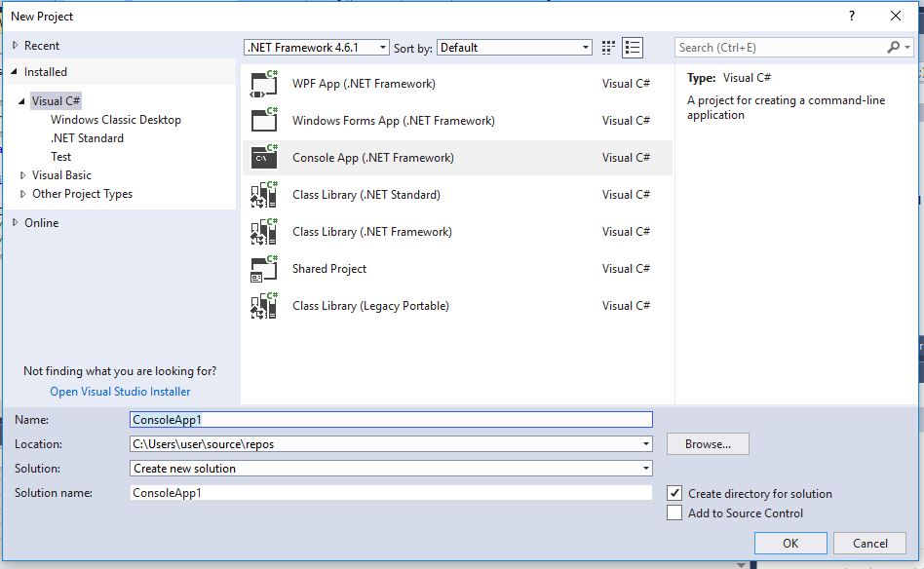Switch to small icons view
924x569 pixels.
(x=607, y=46)
